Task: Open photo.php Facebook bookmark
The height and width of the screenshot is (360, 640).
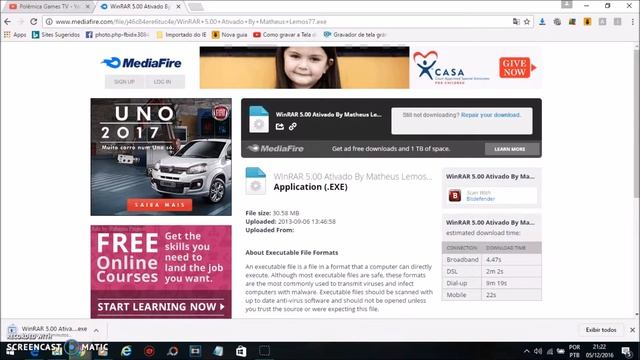Action: pos(118,35)
